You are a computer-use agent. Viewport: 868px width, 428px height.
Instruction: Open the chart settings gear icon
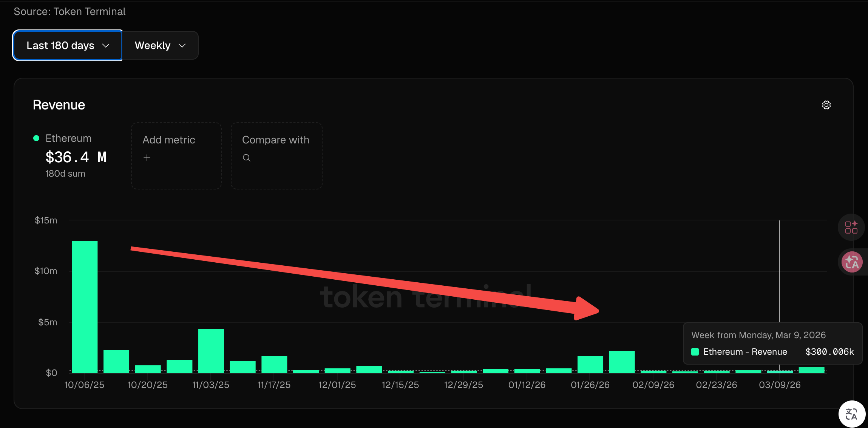click(826, 105)
